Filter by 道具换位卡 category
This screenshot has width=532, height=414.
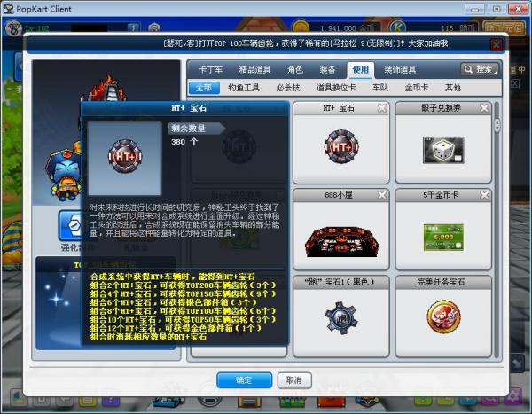click(x=336, y=88)
